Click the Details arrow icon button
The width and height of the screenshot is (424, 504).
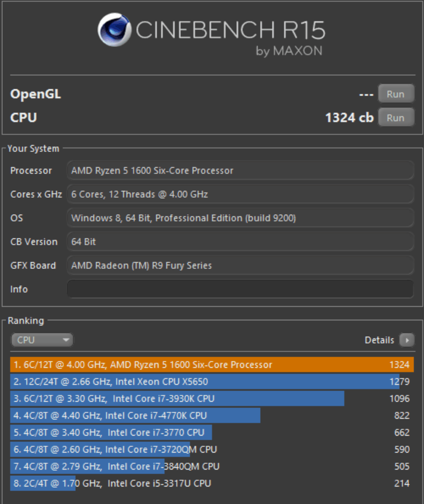point(407,340)
